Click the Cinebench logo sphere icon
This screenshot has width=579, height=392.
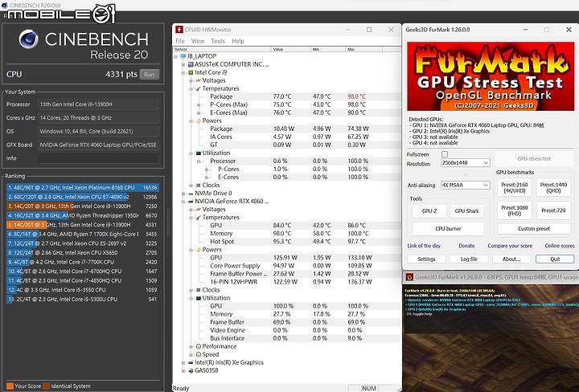(28, 39)
